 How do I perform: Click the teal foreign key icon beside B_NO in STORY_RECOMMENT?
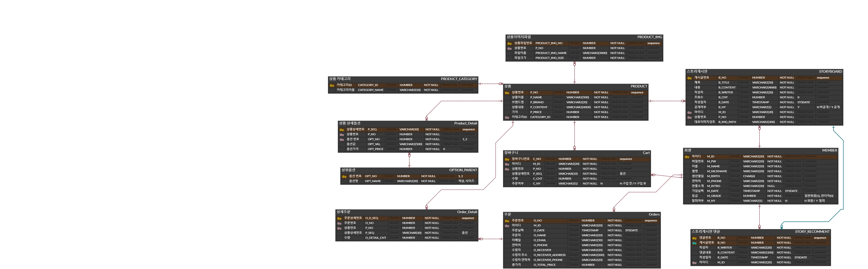[694, 243]
